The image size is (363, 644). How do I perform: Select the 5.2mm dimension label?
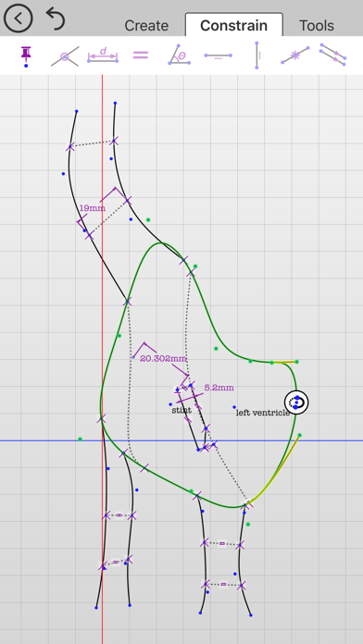coord(219,388)
